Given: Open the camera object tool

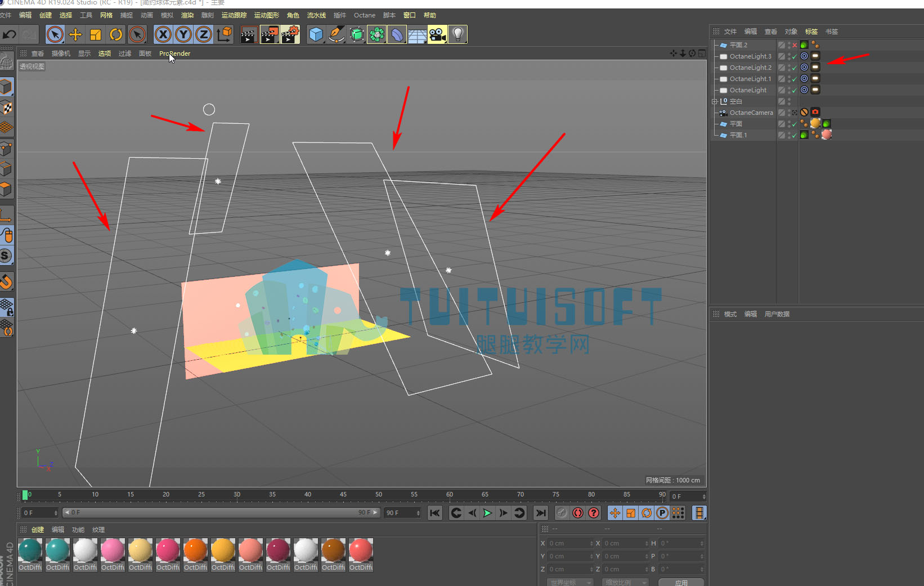Looking at the screenshot, I should tap(437, 35).
